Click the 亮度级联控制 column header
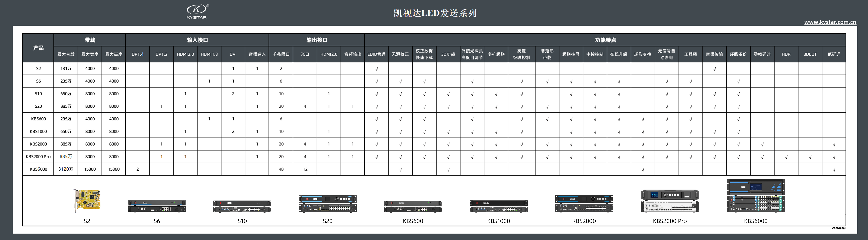 tap(522, 54)
